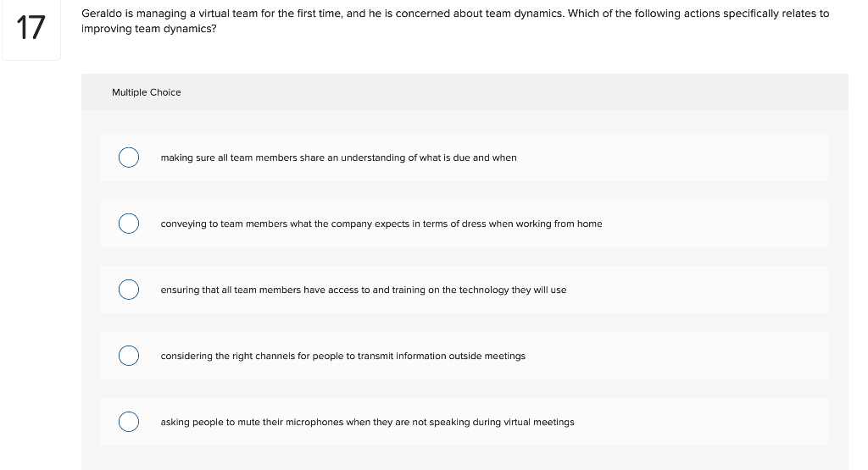Viewport: 868px width, 470px height.
Task: Click the name "Geraldo" in the question
Action: point(102,14)
